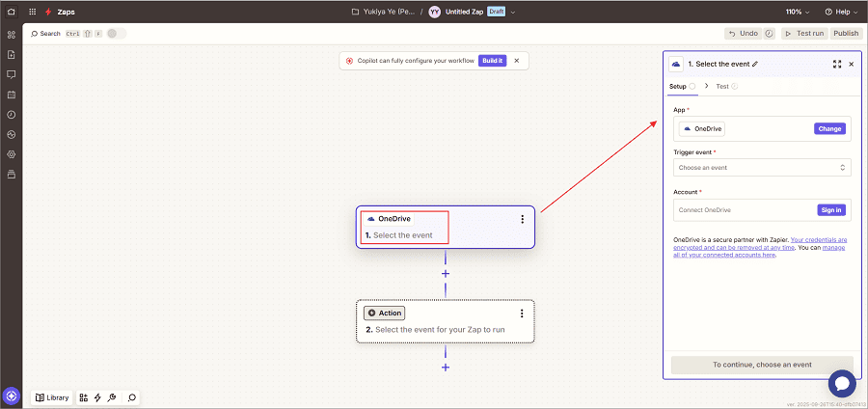Expand the step panel to full screen
868x409 pixels.
(837, 65)
